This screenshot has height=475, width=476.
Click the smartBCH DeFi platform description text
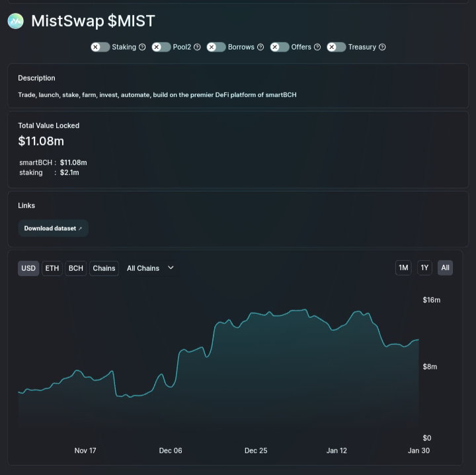point(157,95)
